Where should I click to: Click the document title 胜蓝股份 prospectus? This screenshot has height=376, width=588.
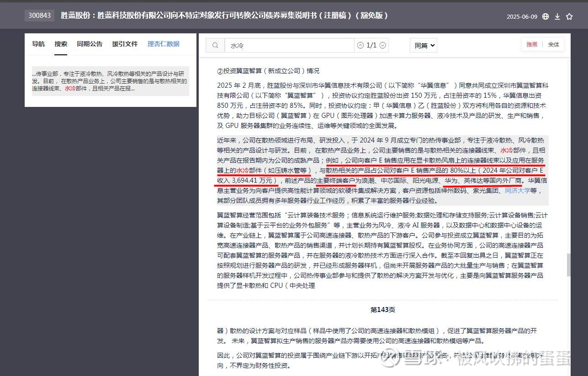point(224,16)
